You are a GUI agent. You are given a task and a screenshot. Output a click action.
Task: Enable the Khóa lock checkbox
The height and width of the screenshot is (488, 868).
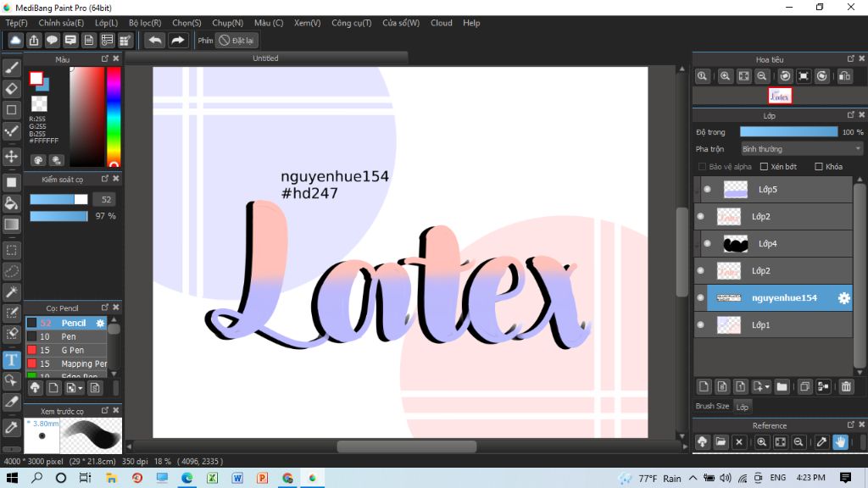point(819,167)
